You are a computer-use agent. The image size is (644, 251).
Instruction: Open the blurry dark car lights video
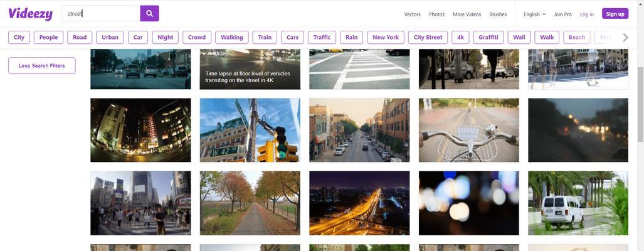(x=578, y=130)
